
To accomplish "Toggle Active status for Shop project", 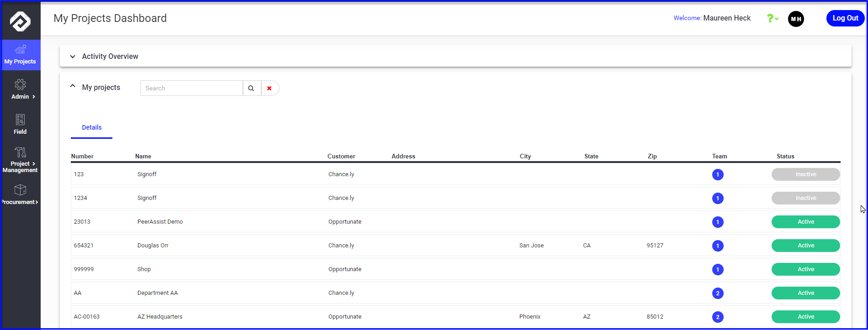I will [806, 269].
